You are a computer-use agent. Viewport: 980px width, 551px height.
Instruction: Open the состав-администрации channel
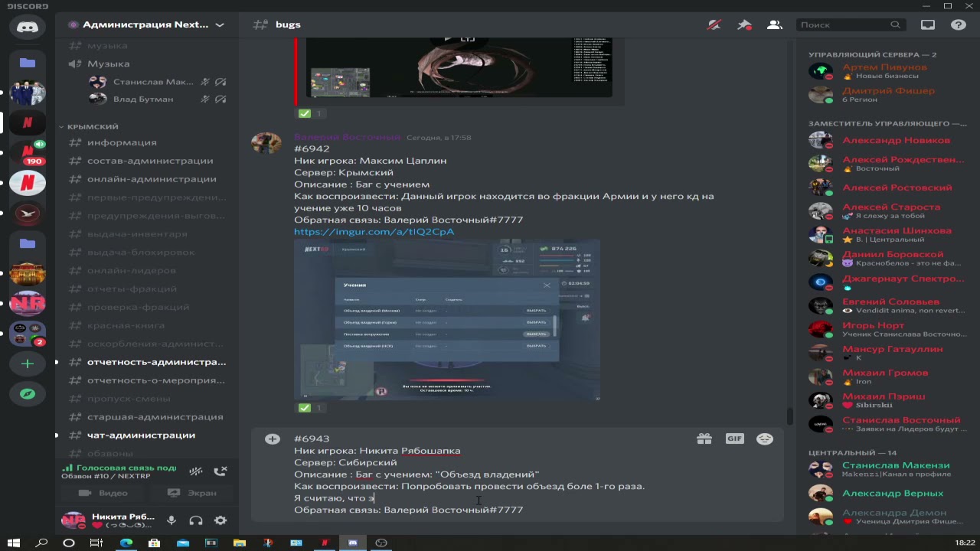click(145, 161)
